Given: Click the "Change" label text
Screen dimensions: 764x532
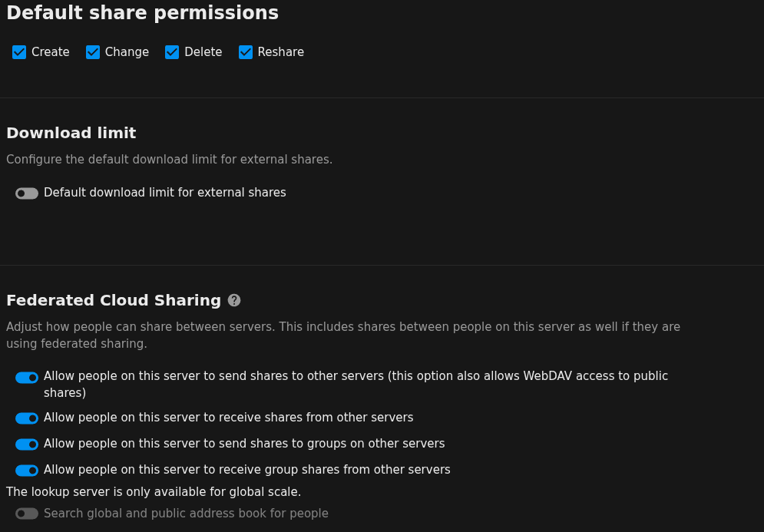Looking at the screenshot, I should (x=127, y=52).
